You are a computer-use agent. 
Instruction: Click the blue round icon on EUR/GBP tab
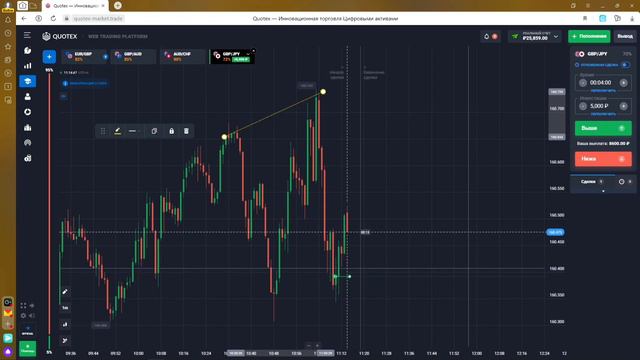coord(105,57)
